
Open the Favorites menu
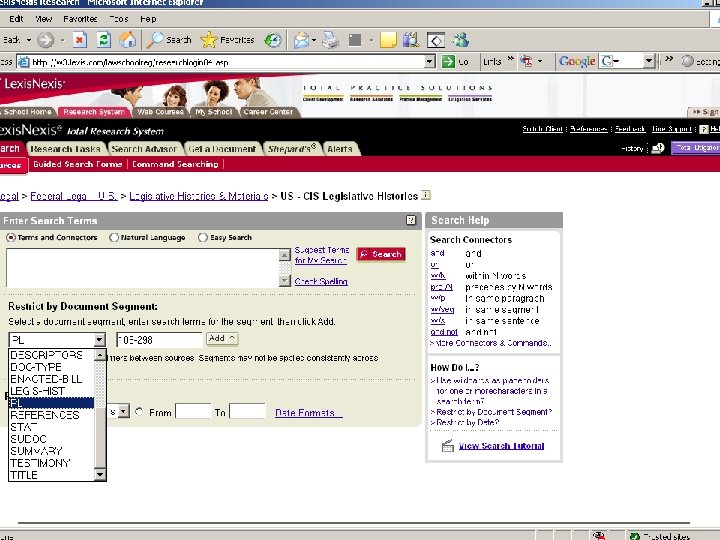click(80, 19)
